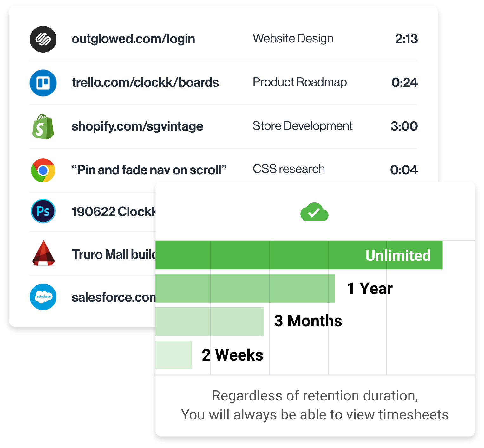
Task: Open the Photoshop icon entry
Action: [43, 211]
